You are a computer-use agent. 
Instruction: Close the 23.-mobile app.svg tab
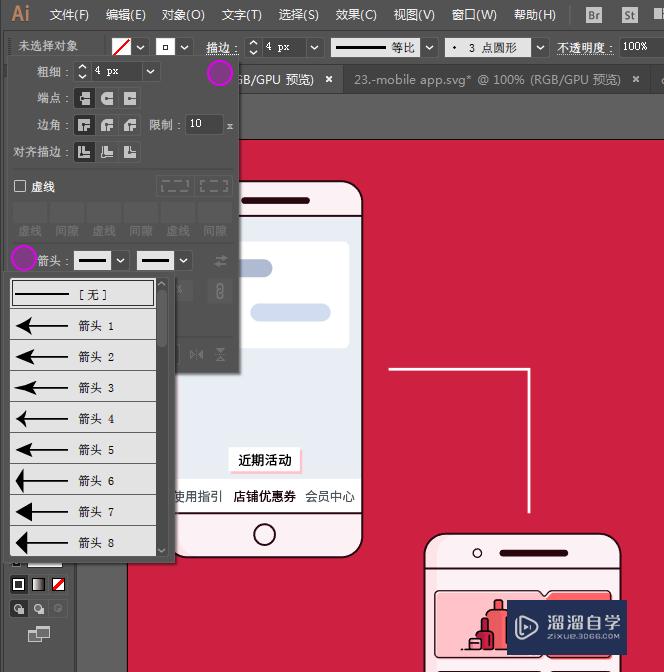pos(636,79)
